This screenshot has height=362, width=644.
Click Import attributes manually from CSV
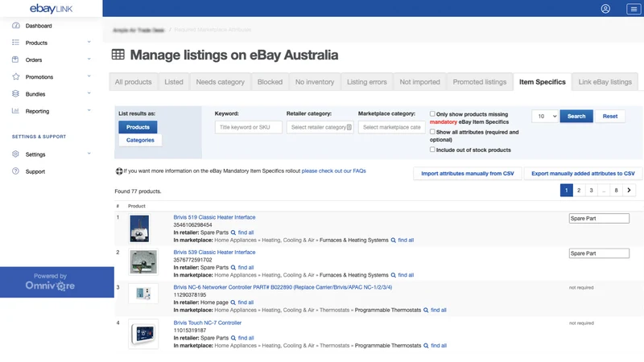pyautogui.click(x=468, y=174)
